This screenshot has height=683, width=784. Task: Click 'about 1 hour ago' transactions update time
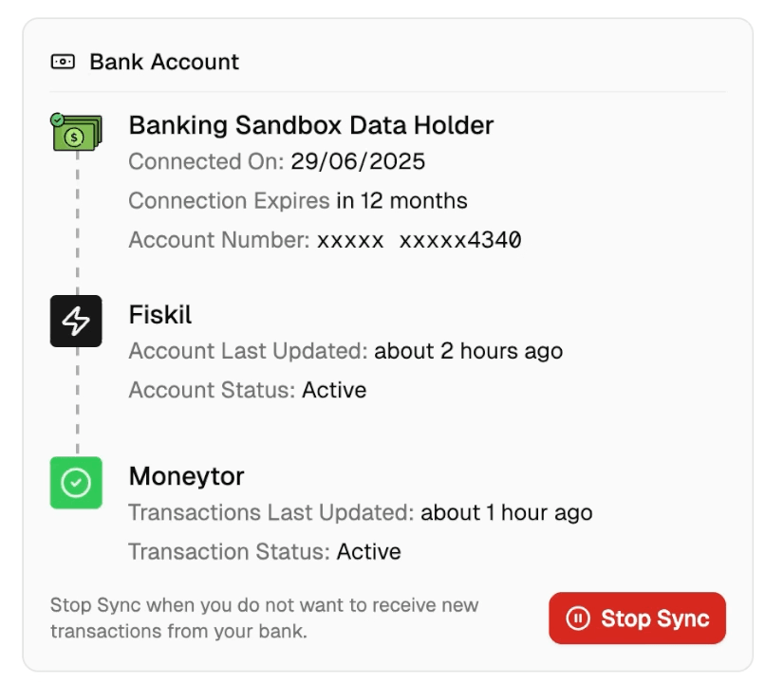coord(506,512)
